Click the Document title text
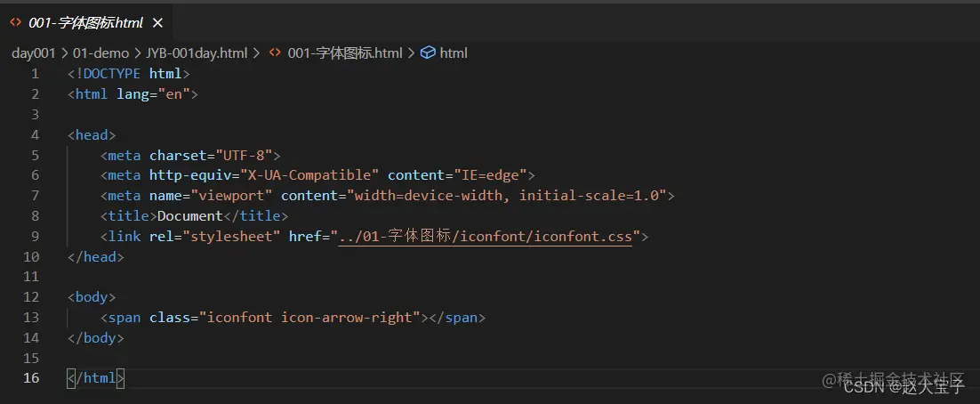The height and width of the screenshot is (404, 980). click(x=190, y=216)
